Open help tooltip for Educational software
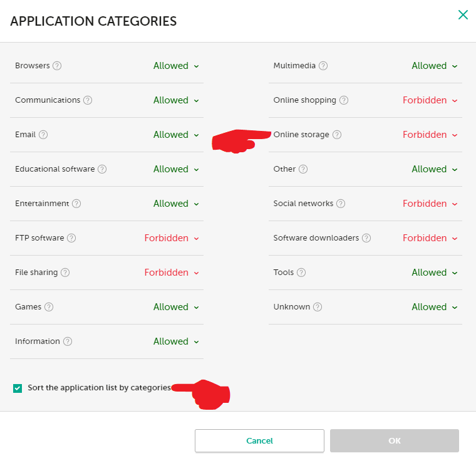 coord(102,169)
